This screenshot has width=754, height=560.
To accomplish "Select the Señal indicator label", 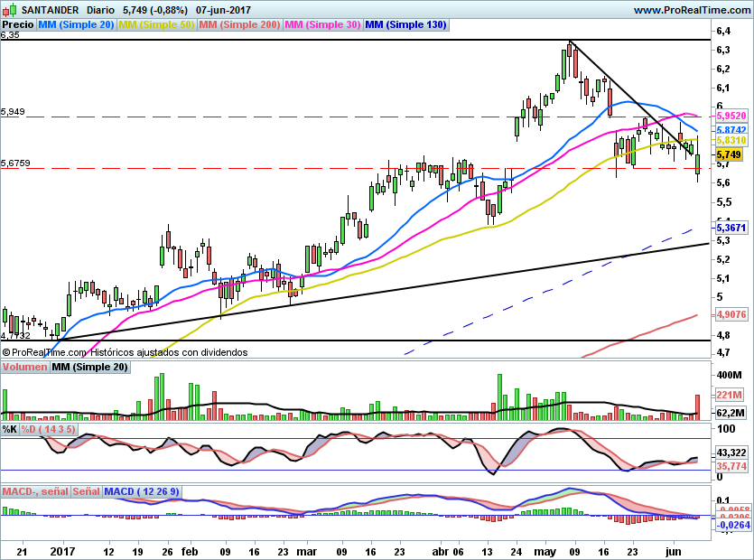I will coord(87,491).
